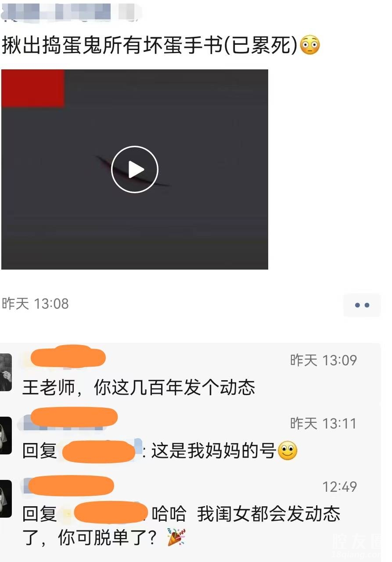Open second commenter's avatar
The width and height of the screenshot is (392, 562).
pos(6,436)
